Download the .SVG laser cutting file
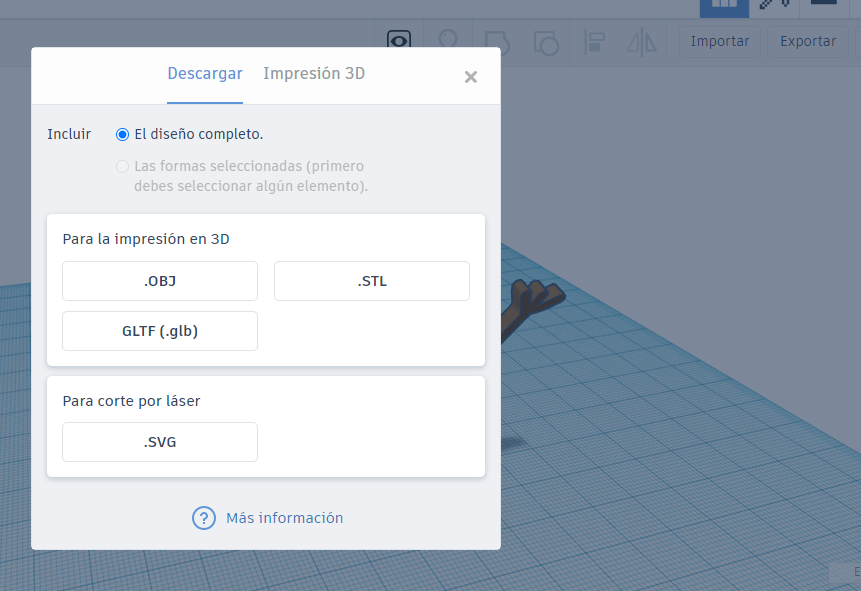Screen dimensions: 861x591 [x=160, y=442]
